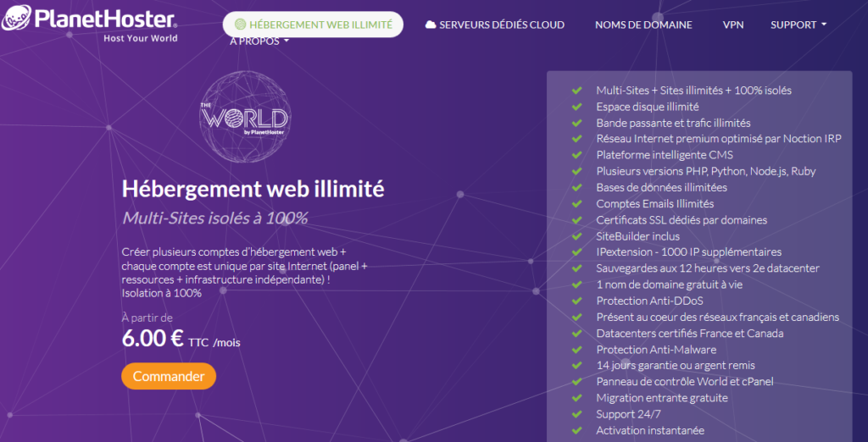The width and height of the screenshot is (868, 442).
Task: Click the Multi-Sites isolés à 100% subtitle
Action: pos(214,218)
